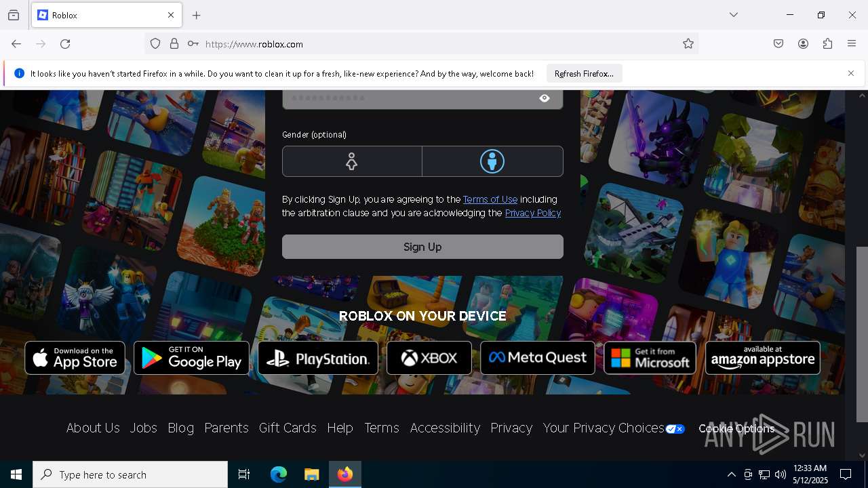Open Help footer link

(x=340, y=428)
